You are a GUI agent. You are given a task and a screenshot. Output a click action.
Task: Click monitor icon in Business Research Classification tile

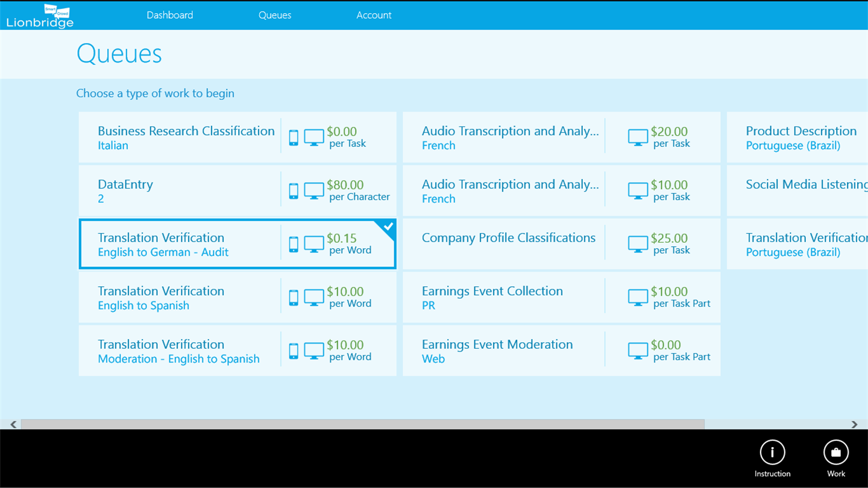314,137
